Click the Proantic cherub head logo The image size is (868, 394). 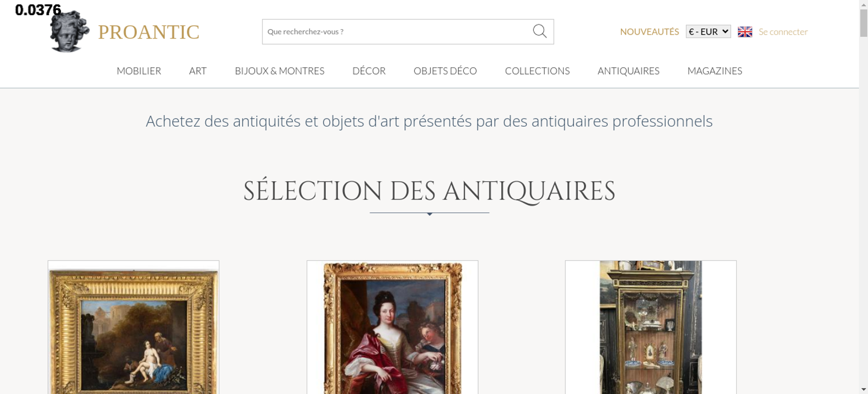pos(69,31)
